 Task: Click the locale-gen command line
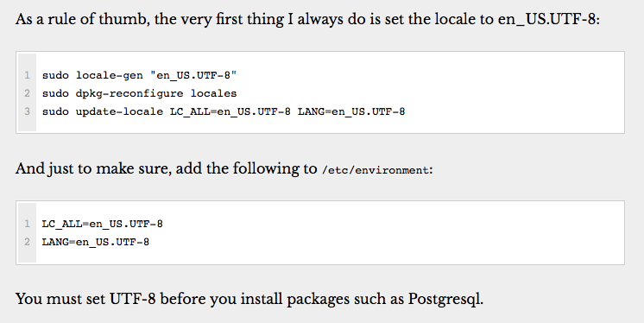(x=139, y=76)
